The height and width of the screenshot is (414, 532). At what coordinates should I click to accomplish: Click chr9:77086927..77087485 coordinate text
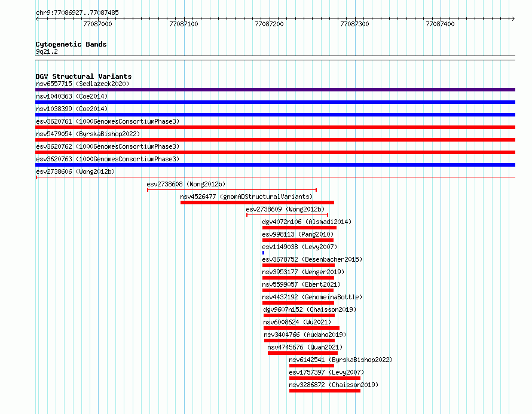tap(77, 13)
